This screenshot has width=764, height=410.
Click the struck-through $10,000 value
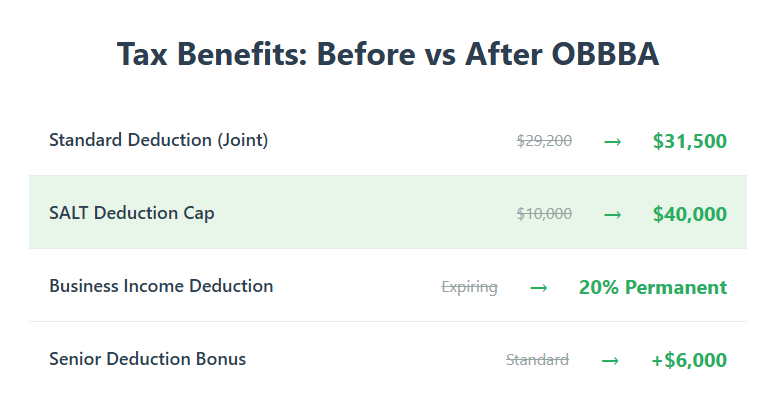544,214
